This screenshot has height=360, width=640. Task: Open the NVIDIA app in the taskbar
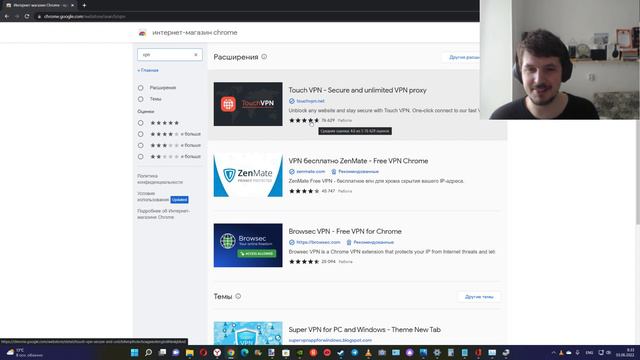[x=300, y=352]
